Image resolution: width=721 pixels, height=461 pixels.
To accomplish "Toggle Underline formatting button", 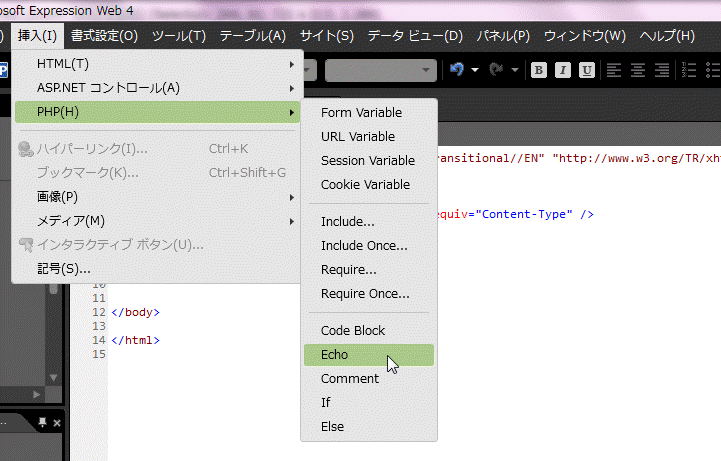I will click(587, 70).
